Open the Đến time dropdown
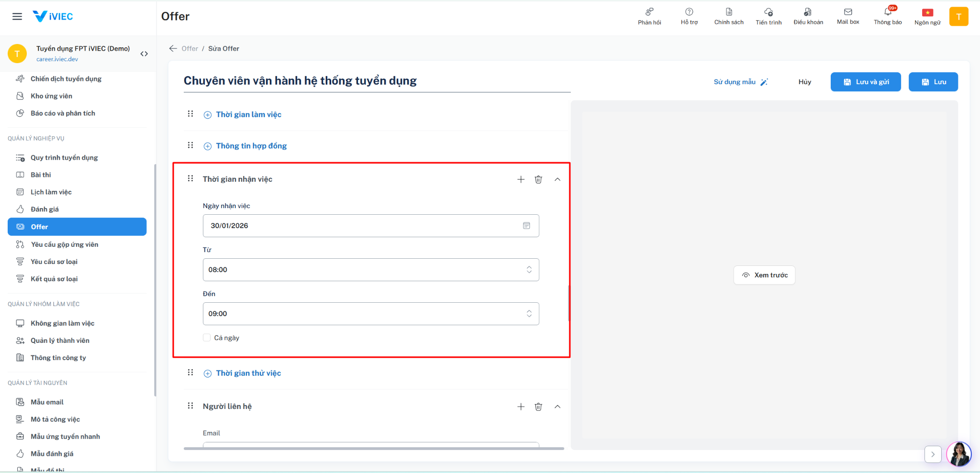This screenshot has width=980, height=473. 371,314
